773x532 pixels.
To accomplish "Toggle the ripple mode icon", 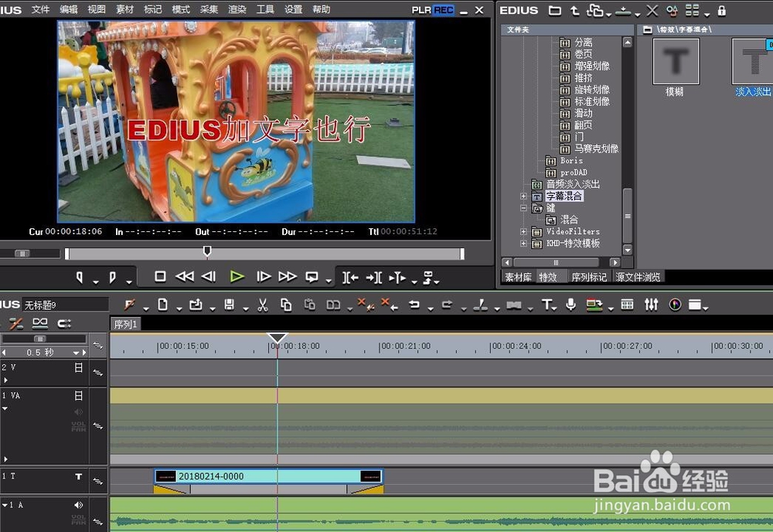I will tap(16, 323).
